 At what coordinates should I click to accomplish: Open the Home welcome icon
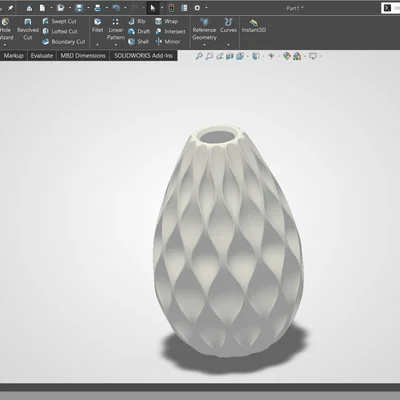[29, 8]
